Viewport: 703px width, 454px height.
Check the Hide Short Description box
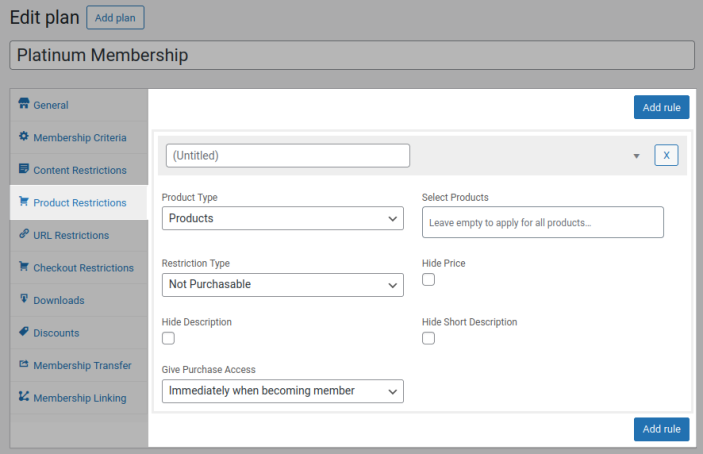[x=429, y=339]
